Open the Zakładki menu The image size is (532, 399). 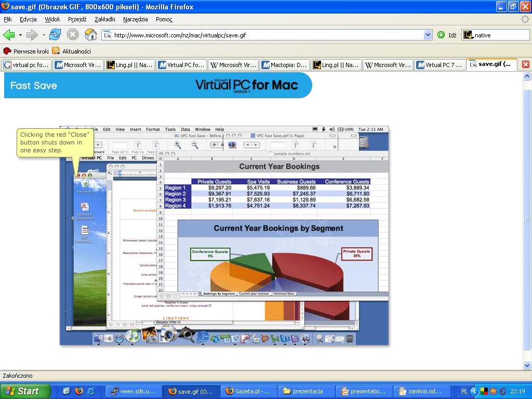pos(105,19)
